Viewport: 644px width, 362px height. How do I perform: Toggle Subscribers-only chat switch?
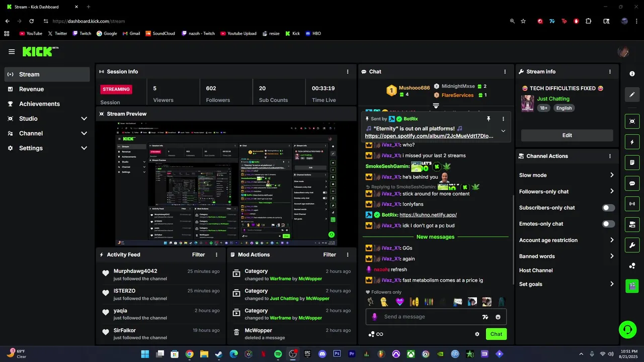pos(608,208)
